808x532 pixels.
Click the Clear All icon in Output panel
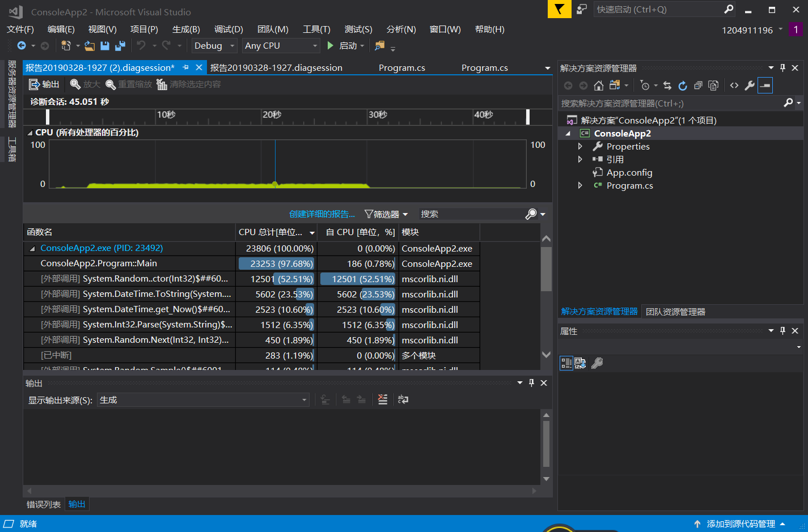coord(383,399)
